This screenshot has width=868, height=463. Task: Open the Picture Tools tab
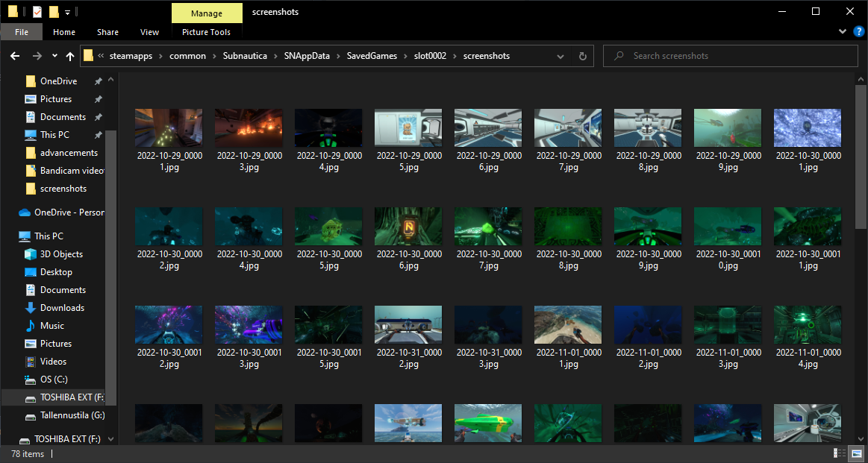click(207, 32)
